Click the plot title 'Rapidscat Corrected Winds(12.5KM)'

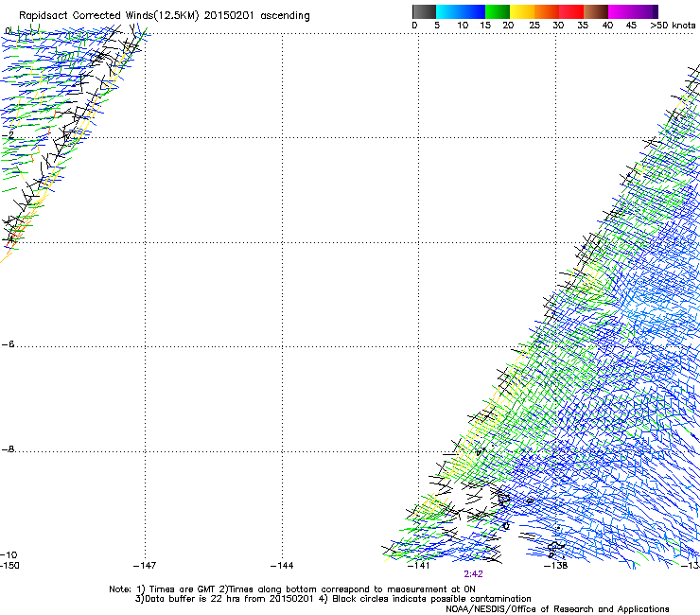tap(109, 16)
